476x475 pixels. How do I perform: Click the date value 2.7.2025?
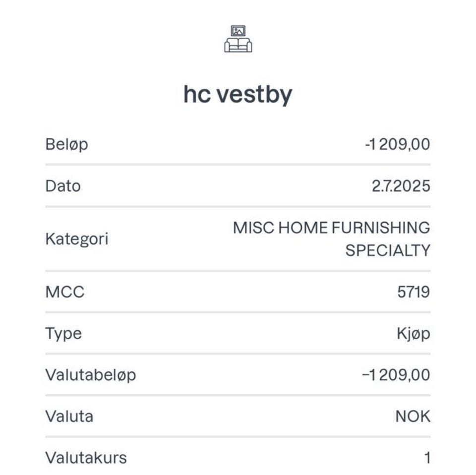[401, 186]
